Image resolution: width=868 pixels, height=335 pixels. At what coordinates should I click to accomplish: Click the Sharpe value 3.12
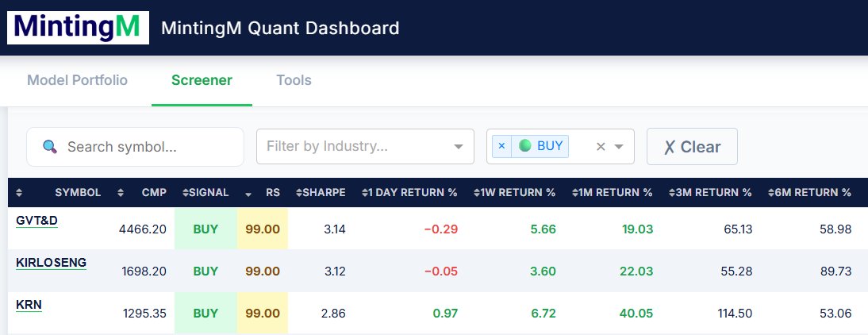(x=334, y=271)
